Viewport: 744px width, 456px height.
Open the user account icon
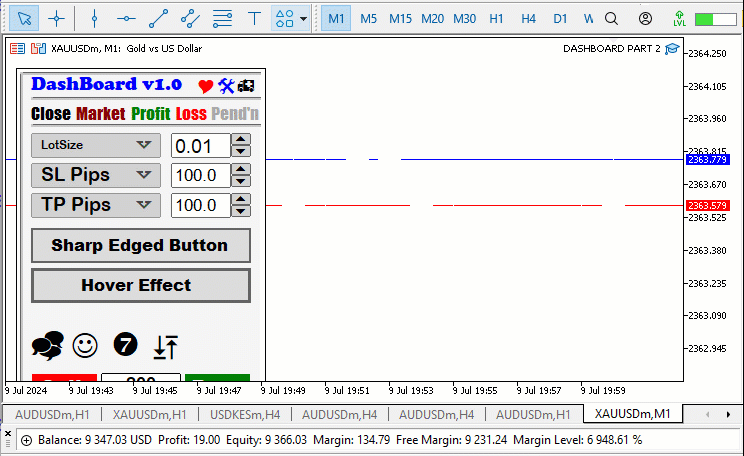pos(645,19)
